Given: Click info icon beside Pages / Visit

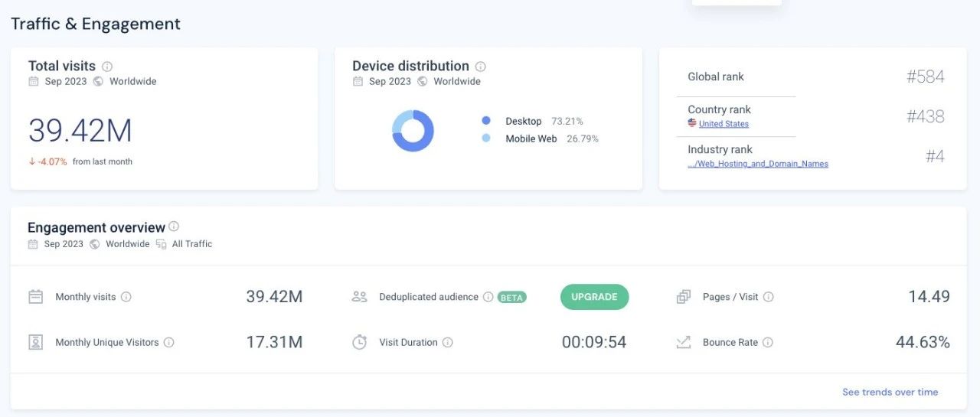Looking at the screenshot, I should tap(769, 297).
